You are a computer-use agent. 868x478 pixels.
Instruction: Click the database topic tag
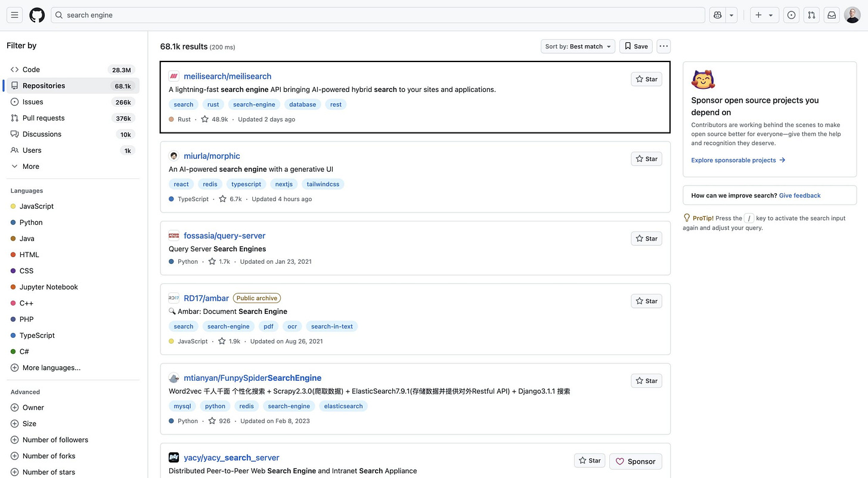click(303, 104)
